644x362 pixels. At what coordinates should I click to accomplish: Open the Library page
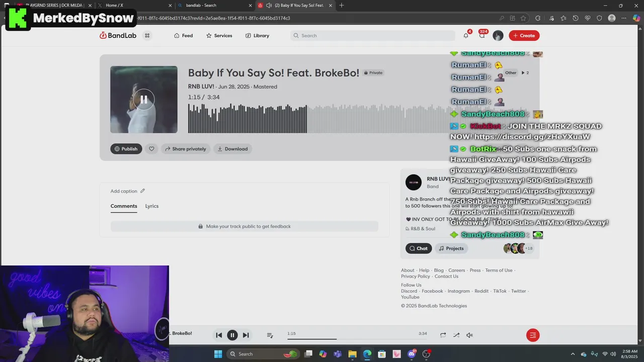257,36
